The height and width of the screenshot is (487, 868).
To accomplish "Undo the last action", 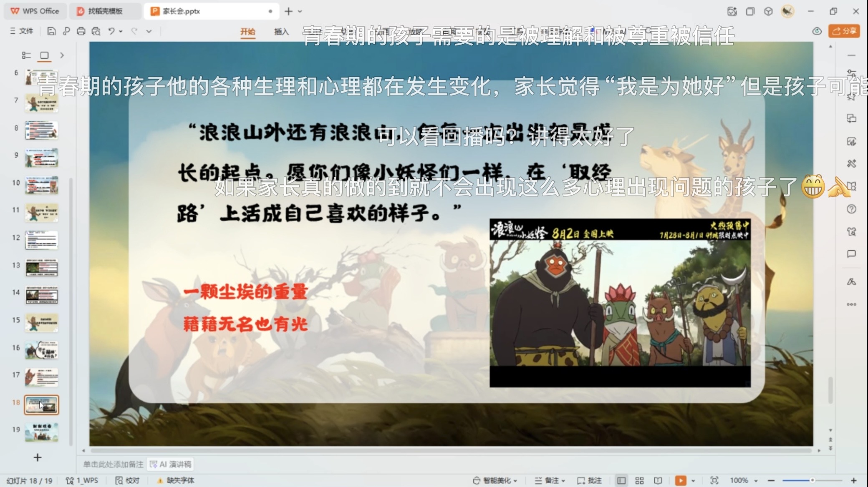I will coord(111,31).
